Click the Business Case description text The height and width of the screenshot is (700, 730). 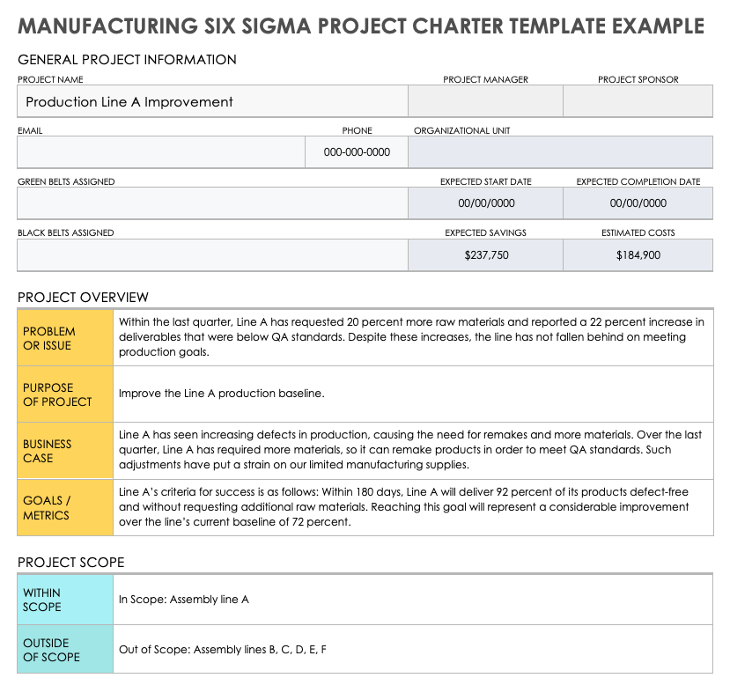tap(410, 450)
